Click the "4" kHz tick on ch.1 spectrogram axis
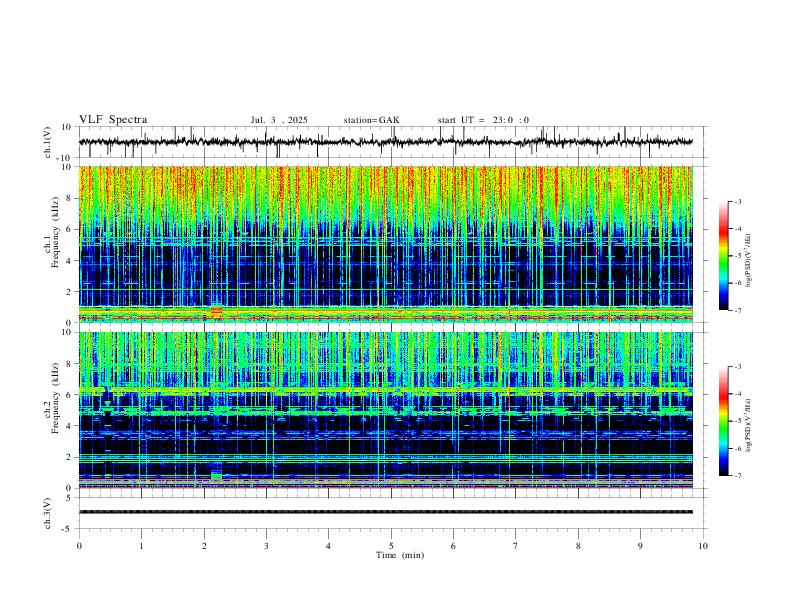 coord(71,261)
